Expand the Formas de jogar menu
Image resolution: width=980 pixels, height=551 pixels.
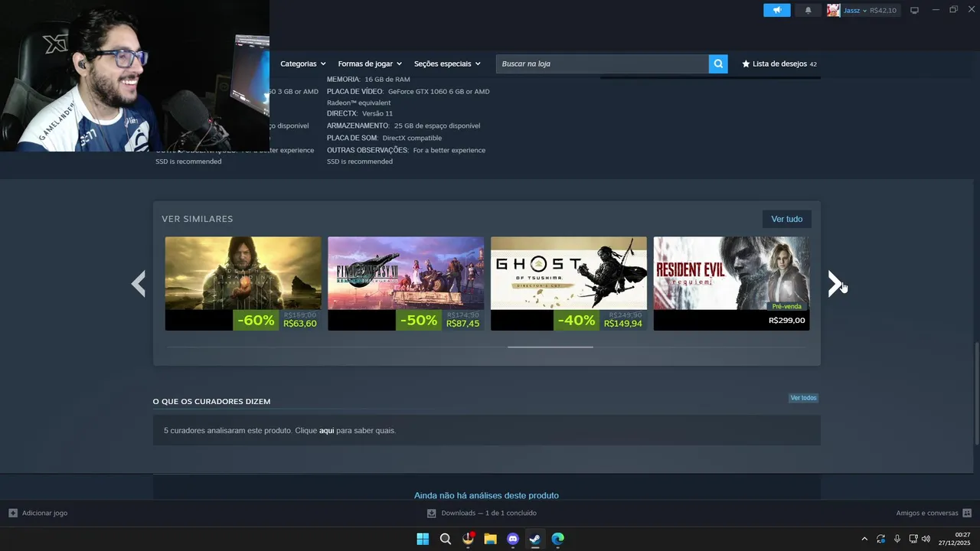click(x=370, y=64)
